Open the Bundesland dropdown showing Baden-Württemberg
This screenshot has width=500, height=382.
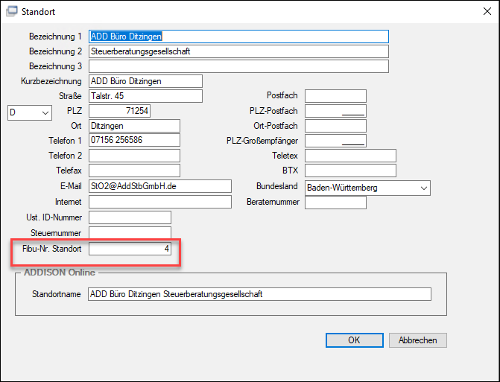[368, 188]
